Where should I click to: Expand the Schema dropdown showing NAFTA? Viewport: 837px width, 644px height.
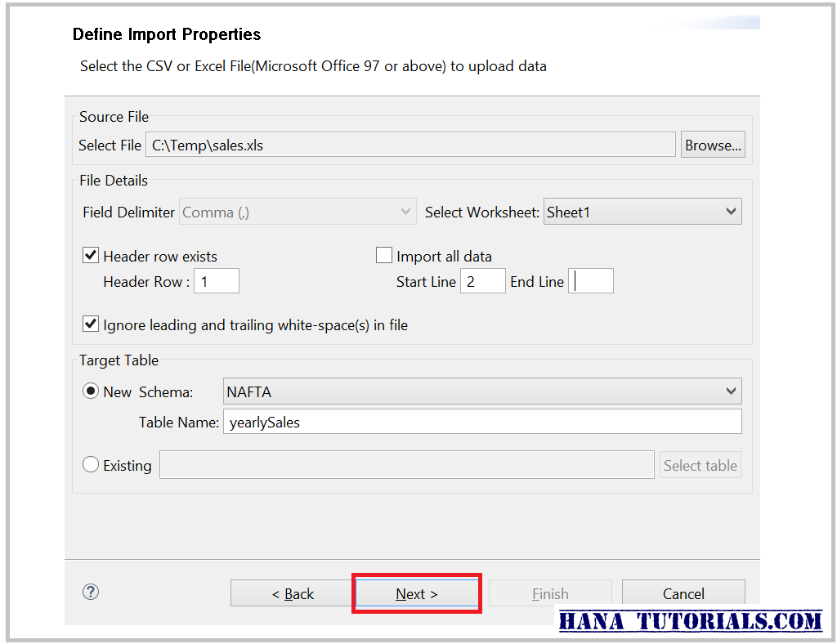481,391
